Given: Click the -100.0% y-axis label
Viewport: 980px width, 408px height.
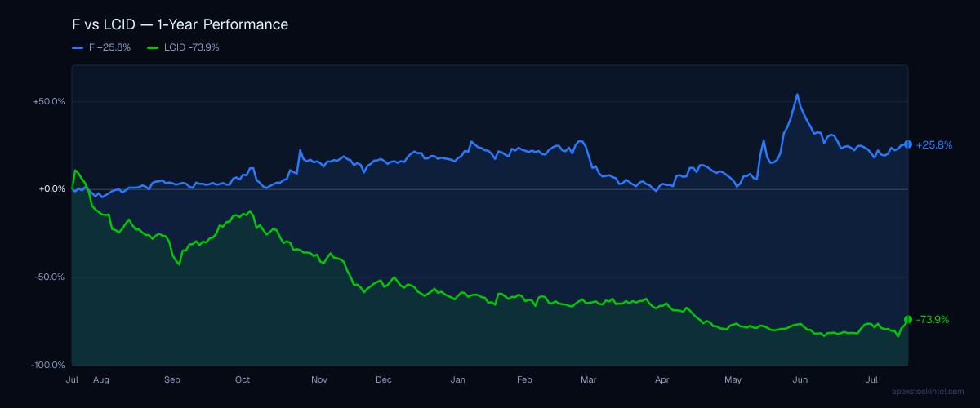Looking at the screenshot, I should pos(48,365).
